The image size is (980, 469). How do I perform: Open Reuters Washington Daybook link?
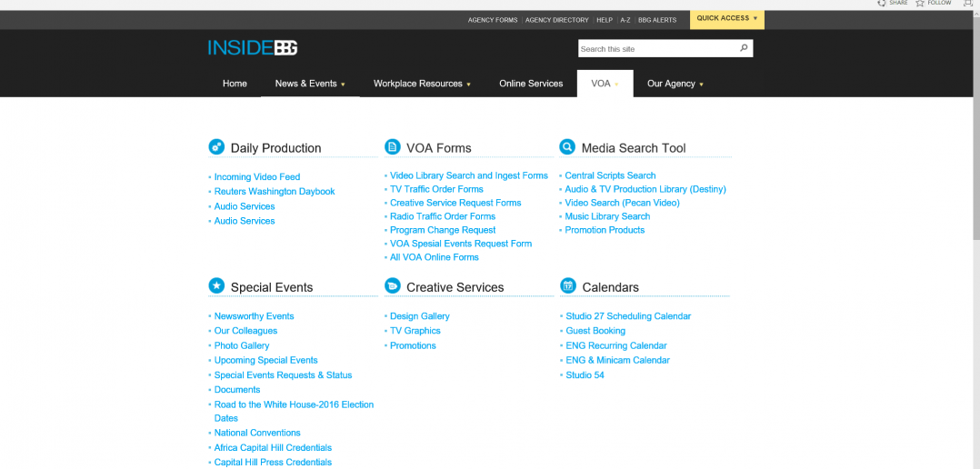[275, 192]
